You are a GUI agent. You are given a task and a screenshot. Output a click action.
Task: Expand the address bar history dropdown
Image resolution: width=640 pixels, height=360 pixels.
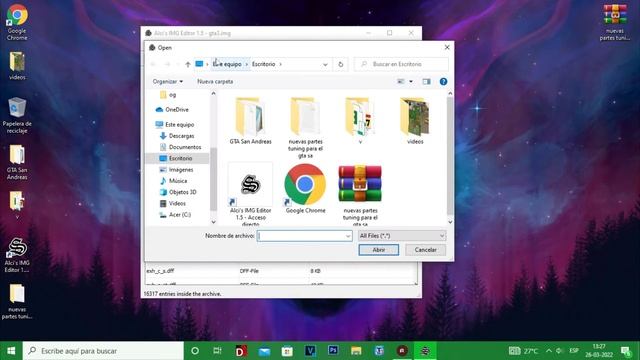pyautogui.click(x=325, y=64)
